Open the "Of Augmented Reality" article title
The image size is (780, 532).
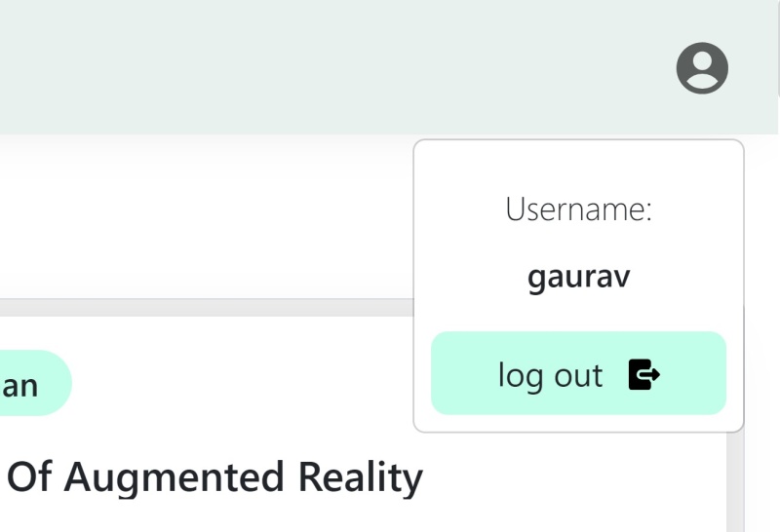214,477
